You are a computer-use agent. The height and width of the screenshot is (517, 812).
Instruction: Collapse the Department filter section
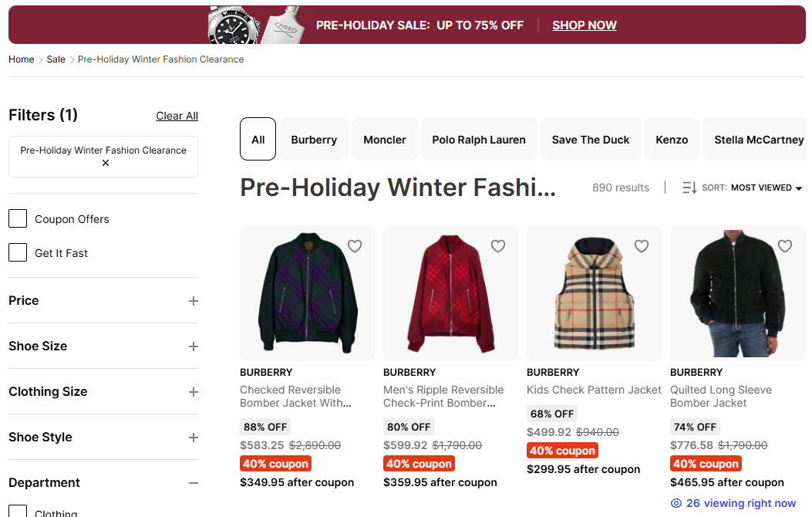pyautogui.click(x=194, y=483)
